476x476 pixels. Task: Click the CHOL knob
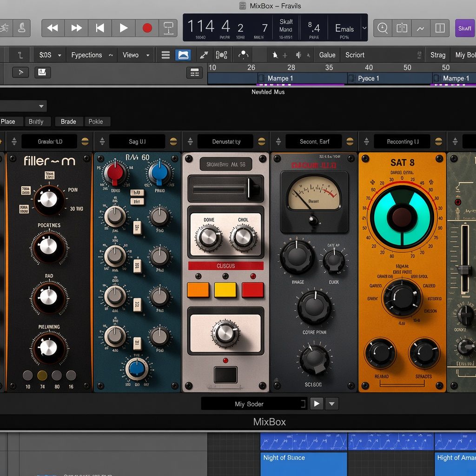tap(243, 238)
